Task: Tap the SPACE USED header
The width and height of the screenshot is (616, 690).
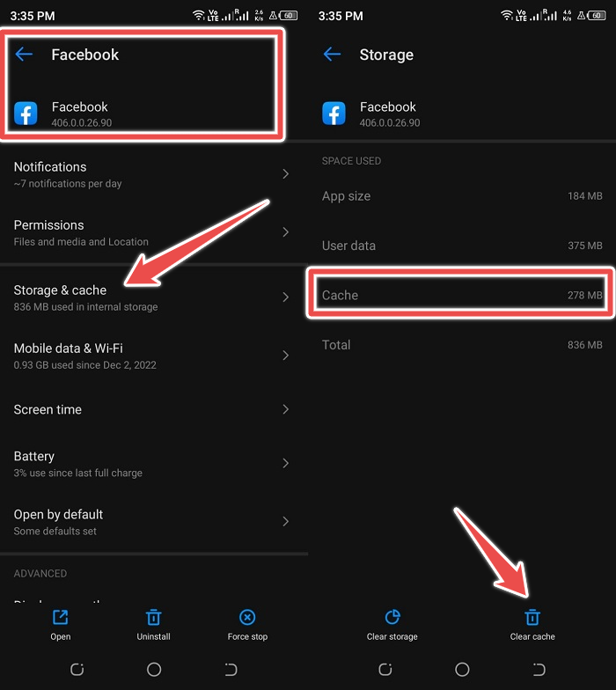Action: (351, 161)
